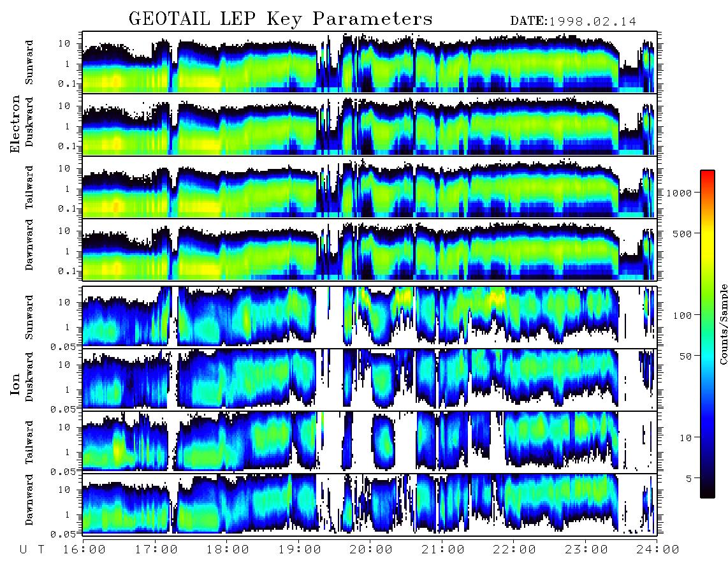The height and width of the screenshot is (561, 728).
Task: Click inside the Ion Sunward spectrogram plot
Action: [370, 317]
